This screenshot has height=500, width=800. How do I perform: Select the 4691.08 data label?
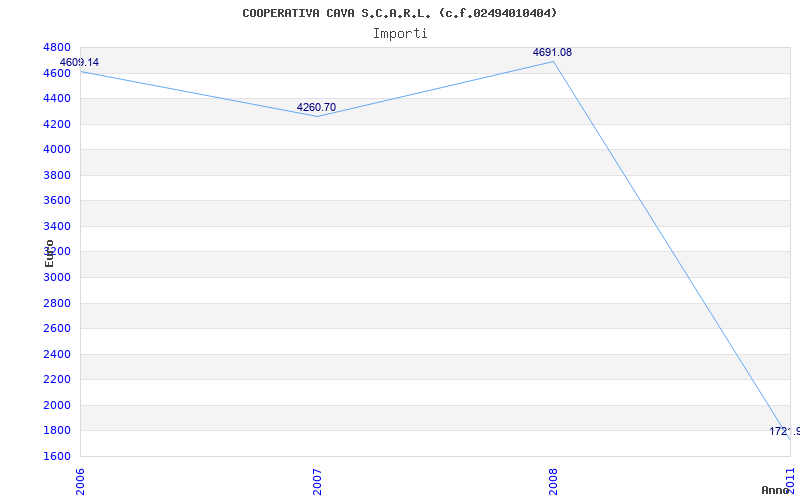click(x=552, y=52)
